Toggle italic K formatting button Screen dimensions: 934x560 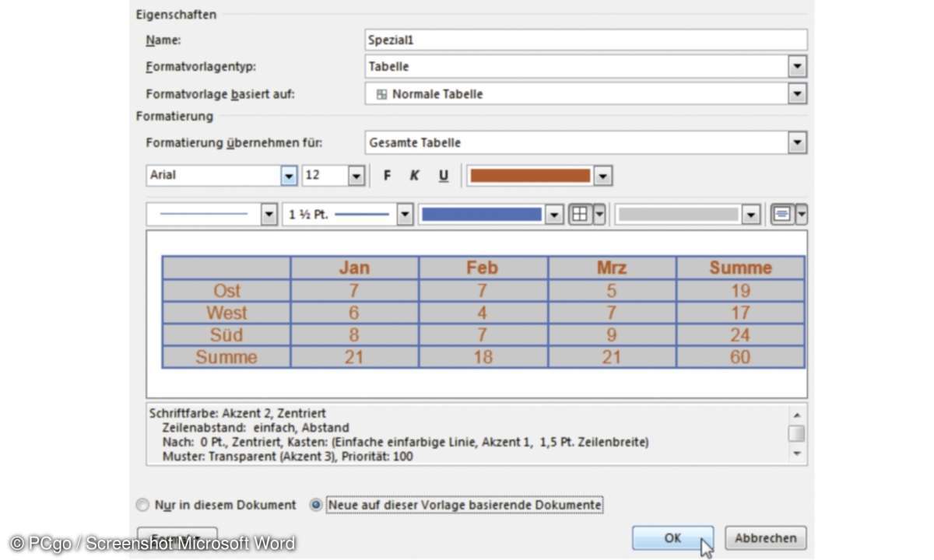414,176
